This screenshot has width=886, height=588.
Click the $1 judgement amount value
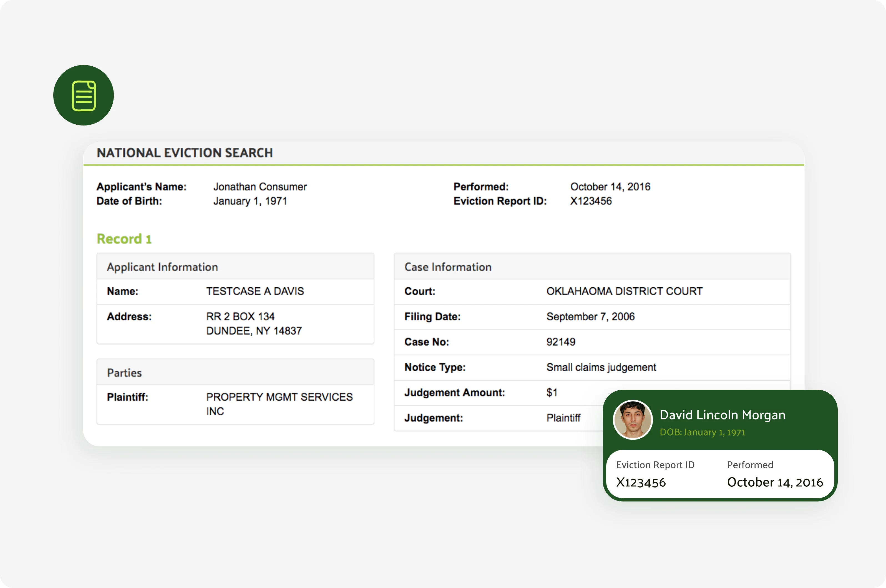pos(552,393)
